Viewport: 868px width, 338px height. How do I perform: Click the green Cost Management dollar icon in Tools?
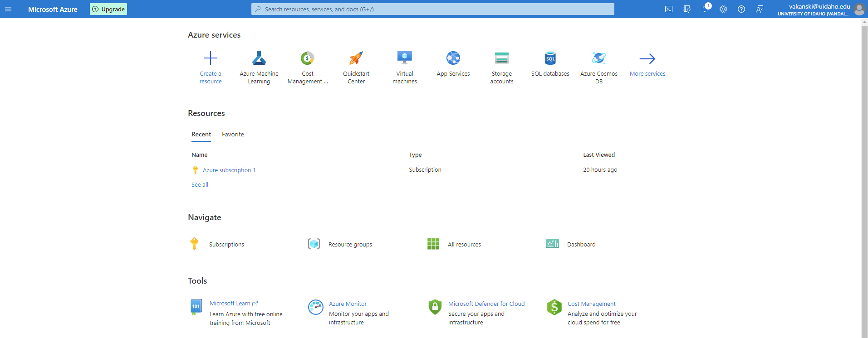(554, 307)
